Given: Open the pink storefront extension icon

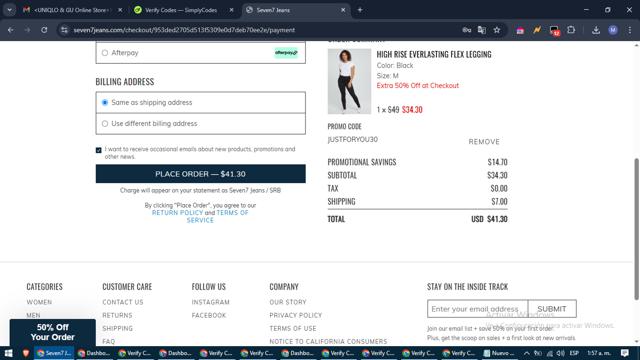Looking at the screenshot, I should pos(520,30).
